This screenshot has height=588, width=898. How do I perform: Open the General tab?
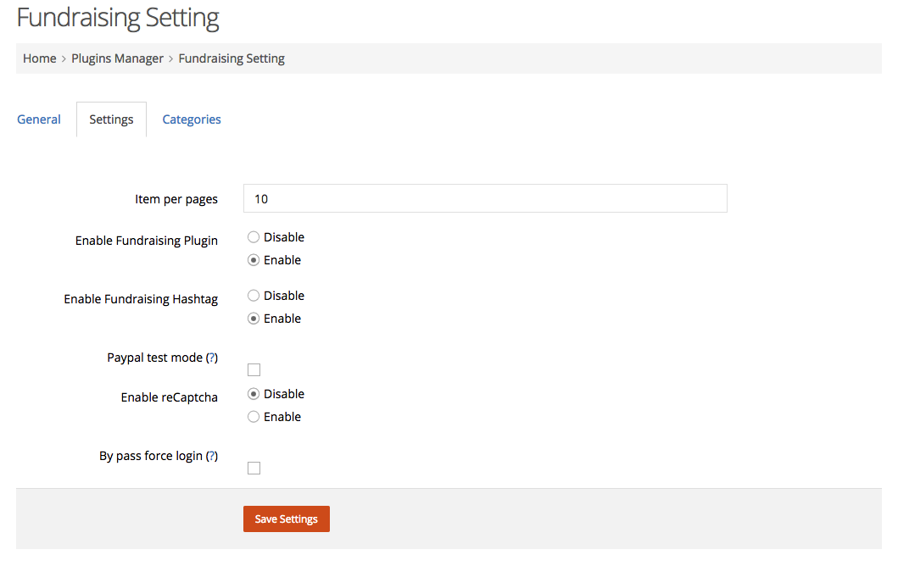39,119
